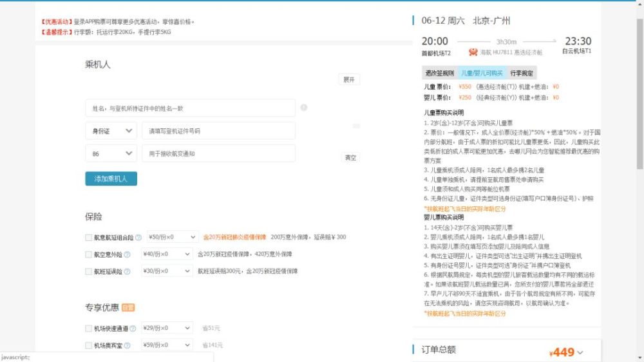Click the 清空 button
Viewport: 644px width, 362px height.
coord(350,157)
